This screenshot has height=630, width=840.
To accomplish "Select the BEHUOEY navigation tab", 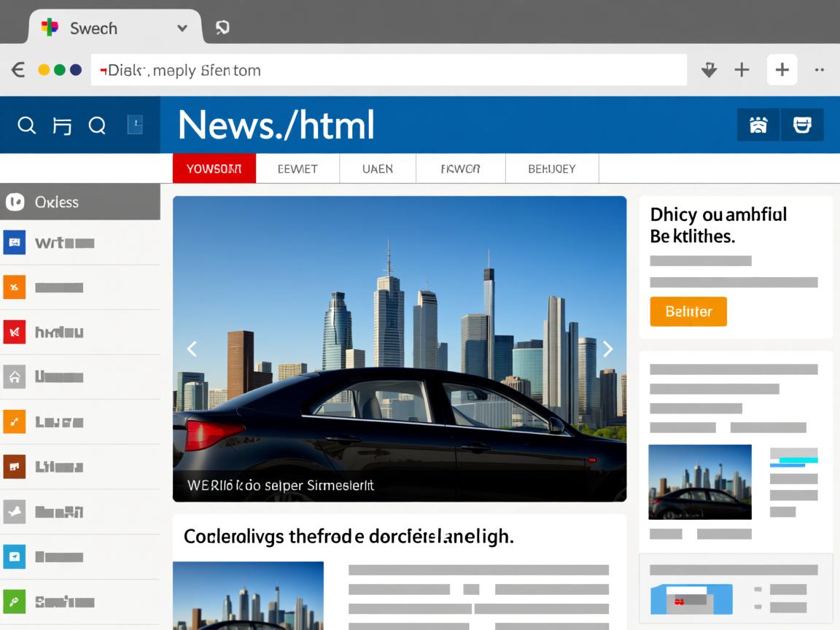I will tap(551, 168).
